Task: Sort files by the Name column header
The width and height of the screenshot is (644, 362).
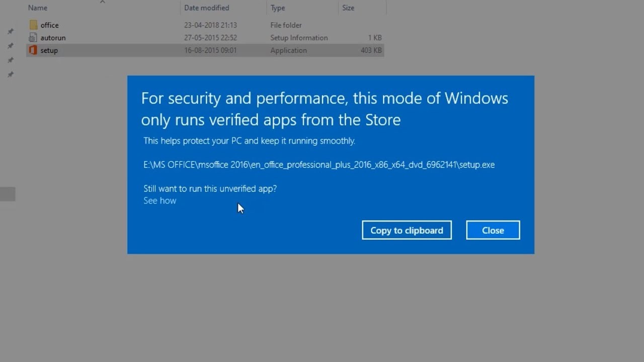Action: pos(38,8)
